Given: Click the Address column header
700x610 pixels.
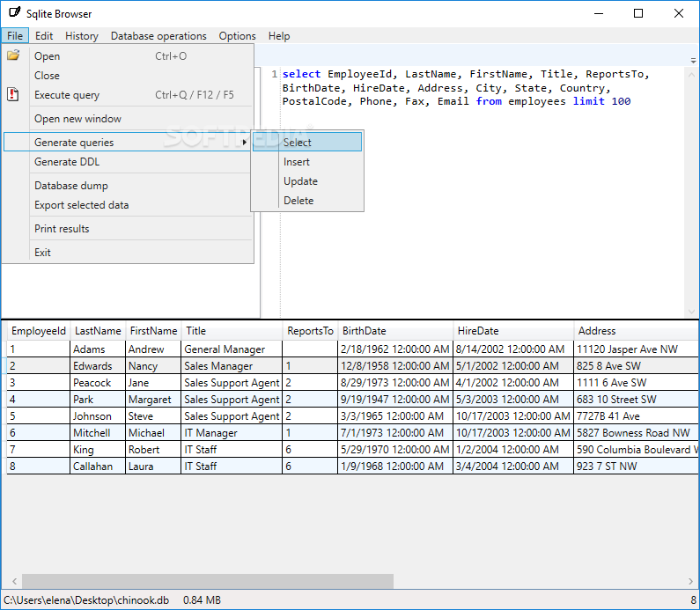Looking at the screenshot, I should (x=636, y=331).
